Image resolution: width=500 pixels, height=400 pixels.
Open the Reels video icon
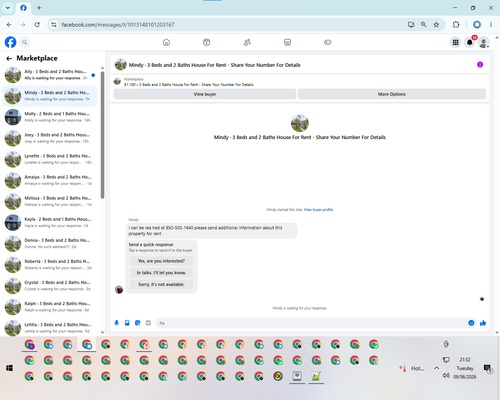click(207, 42)
